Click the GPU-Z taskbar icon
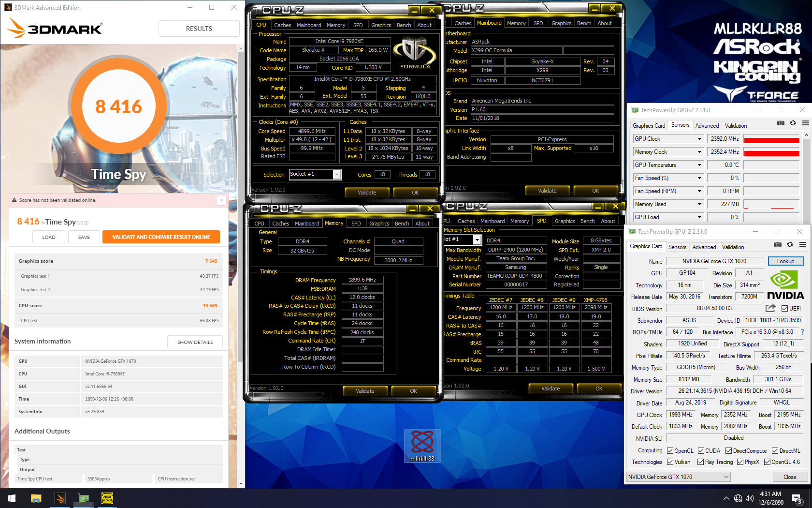This screenshot has width=812, height=508. point(84,498)
